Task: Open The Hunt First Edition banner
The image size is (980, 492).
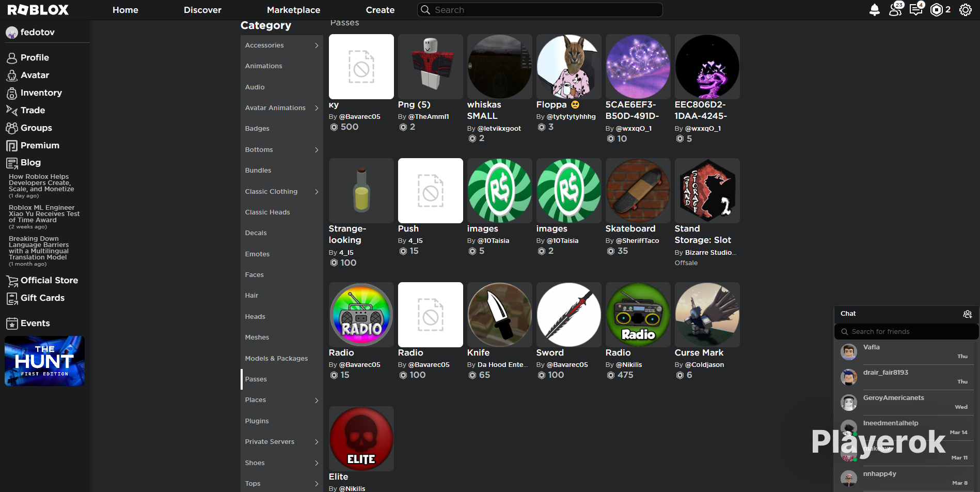Action: pyautogui.click(x=44, y=361)
